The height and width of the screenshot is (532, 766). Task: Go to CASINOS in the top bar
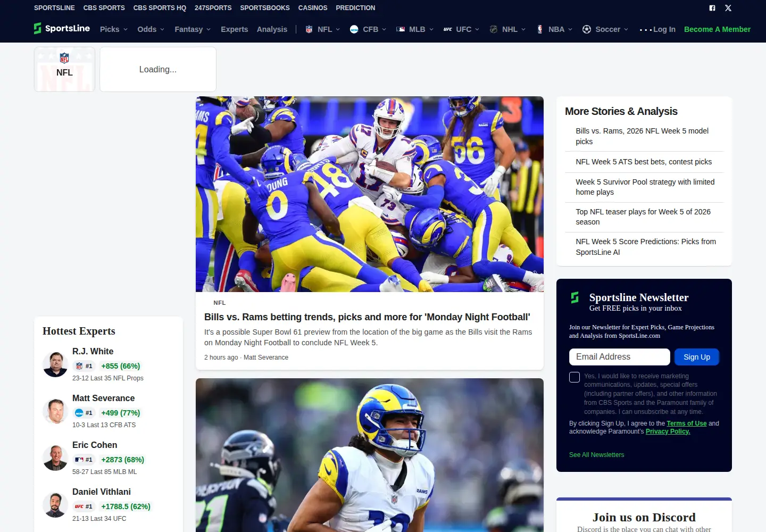[x=313, y=8]
